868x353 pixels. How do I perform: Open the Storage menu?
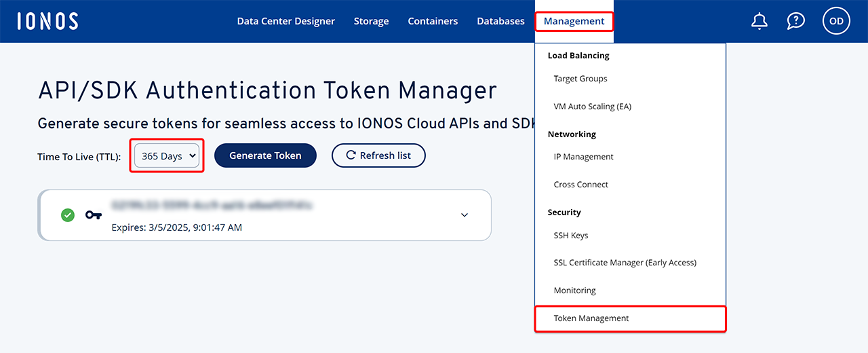(371, 21)
